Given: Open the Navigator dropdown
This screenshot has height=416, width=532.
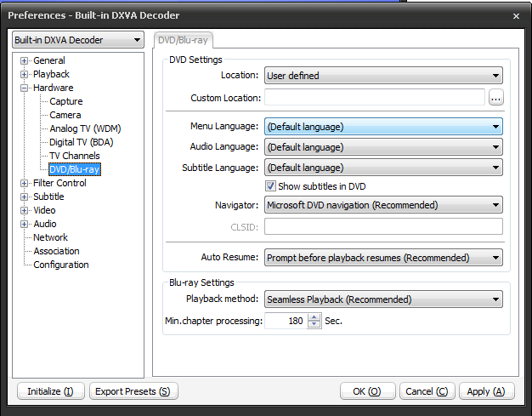Looking at the screenshot, I should click(x=382, y=205).
